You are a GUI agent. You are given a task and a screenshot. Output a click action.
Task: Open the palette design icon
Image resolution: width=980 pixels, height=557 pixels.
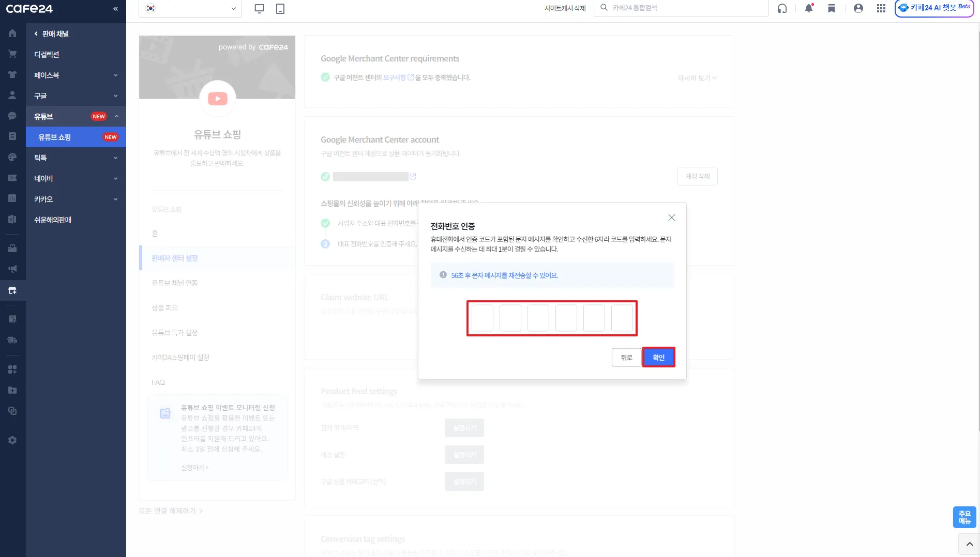coord(12,157)
